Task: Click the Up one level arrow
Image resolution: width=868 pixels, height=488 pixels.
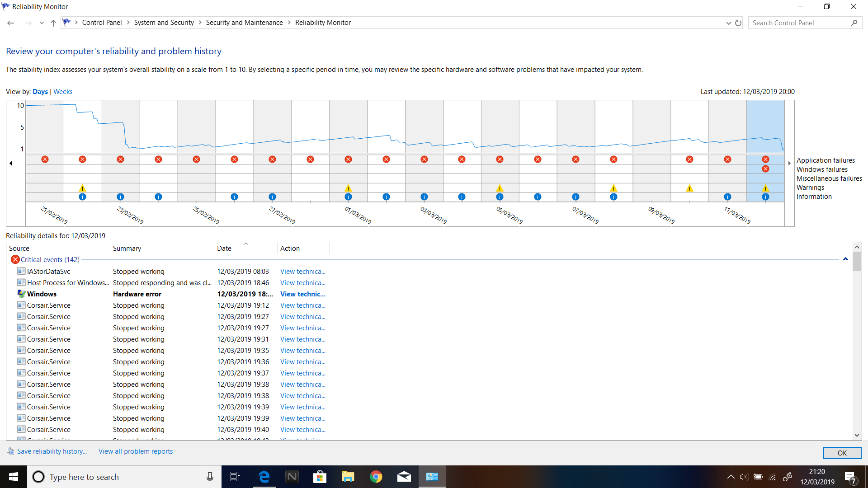Action: coord(53,23)
